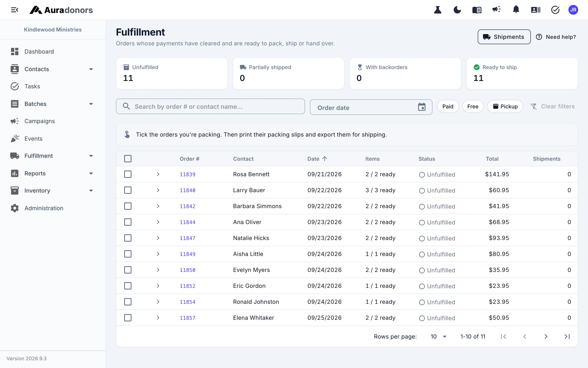The height and width of the screenshot is (368, 588).
Task: Jump to the last page of orders
Action: pyautogui.click(x=567, y=337)
